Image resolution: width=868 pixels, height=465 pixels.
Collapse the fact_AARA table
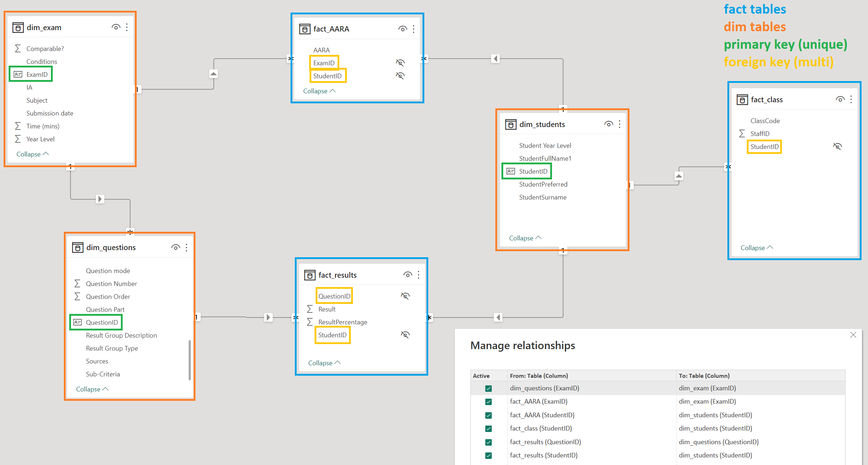[x=319, y=91]
